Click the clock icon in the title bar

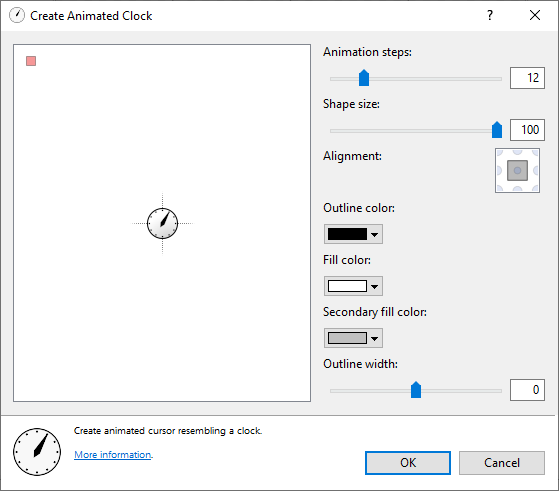(x=17, y=16)
